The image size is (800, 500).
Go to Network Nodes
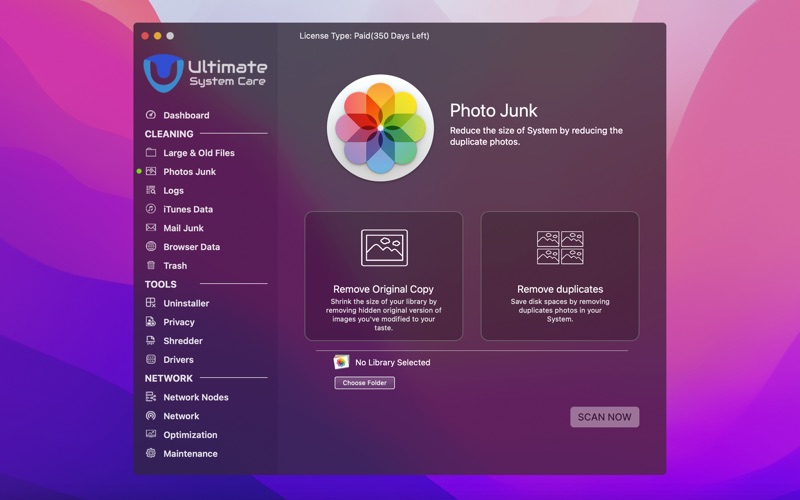pos(196,397)
